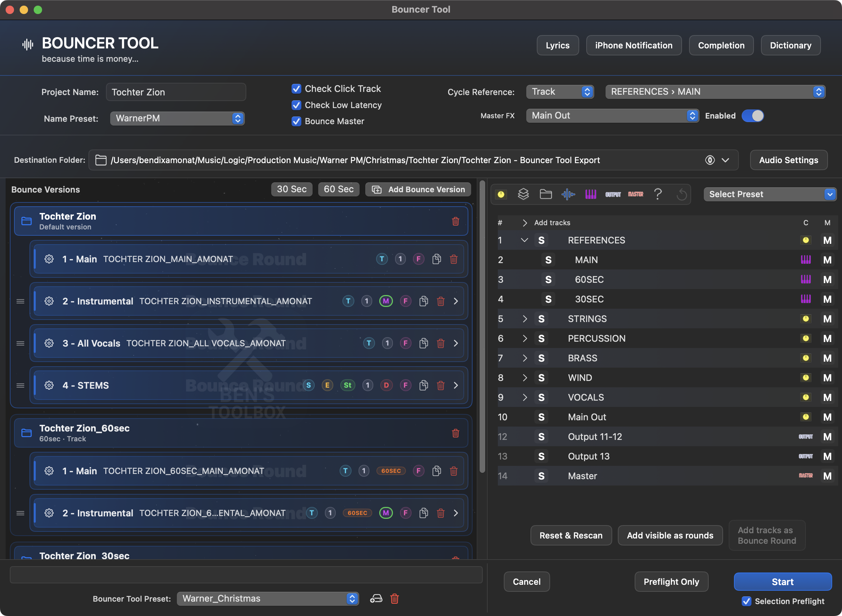The image size is (842, 616).
Task: Open the Dictionary panel
Action: (790, 45)
